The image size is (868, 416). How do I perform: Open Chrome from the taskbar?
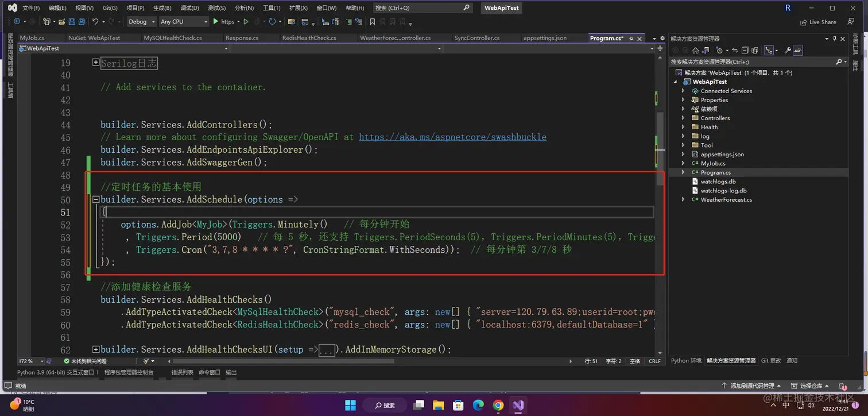point(498,405)
